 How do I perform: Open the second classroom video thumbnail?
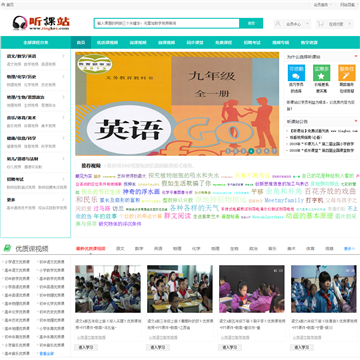(180, 289)
